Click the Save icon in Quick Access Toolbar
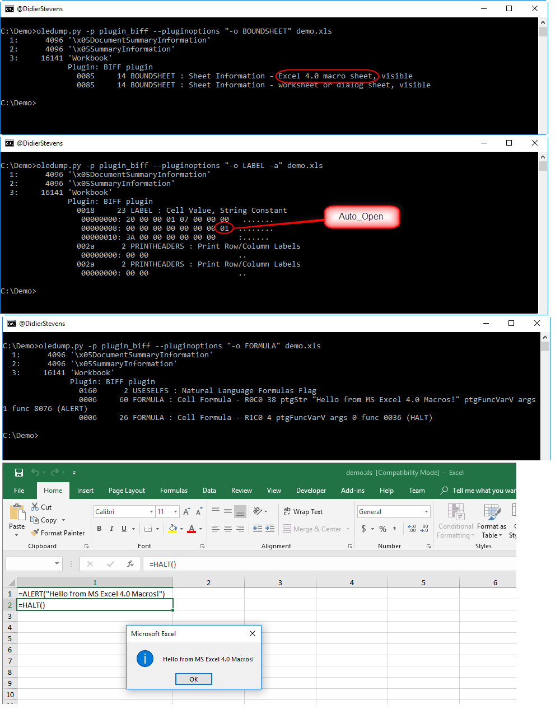The height and width of the screenshot is (728, 560). 18,472
